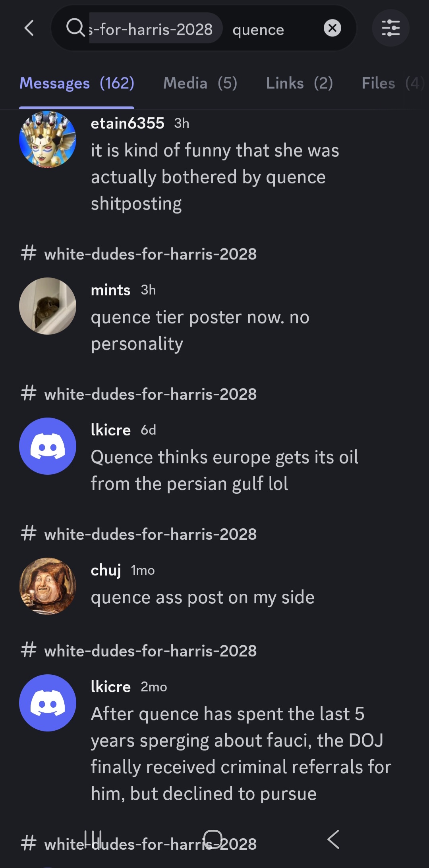
Task: Jump to mints' message about quence tier poster
Action: pos(200,330)
